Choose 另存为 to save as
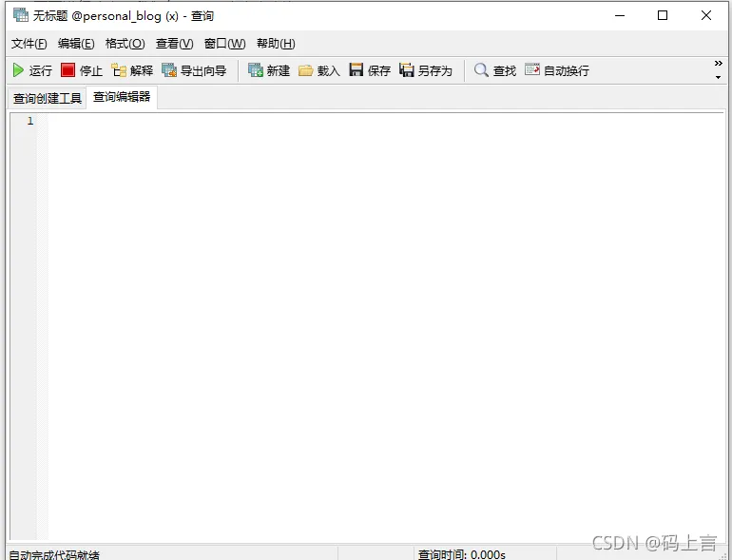The height and width of the screenshot is (560, 732). pos(426,70)
